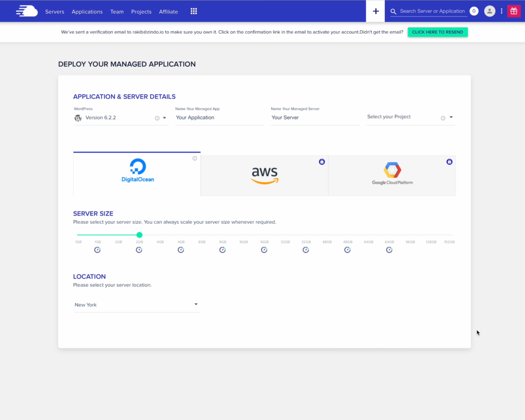525x420 pixels.
Task: Select the DigitalOcean provider tab
Action: 137,174
